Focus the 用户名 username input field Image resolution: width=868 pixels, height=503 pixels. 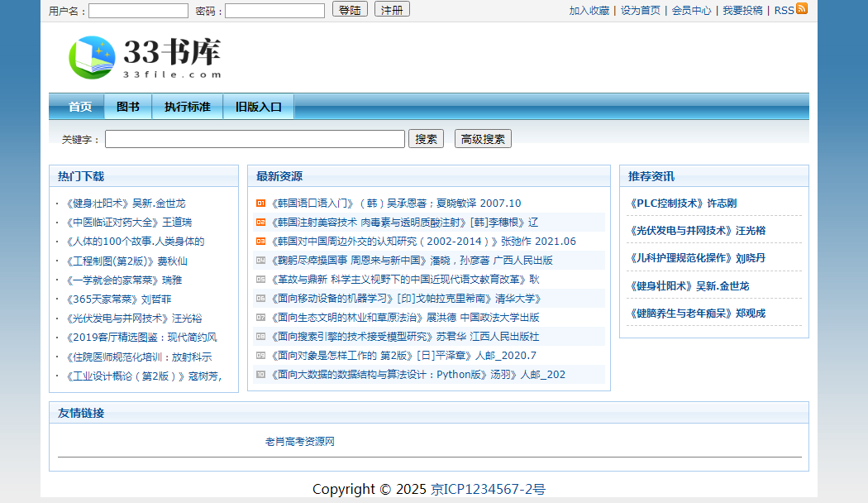[138, 11]
